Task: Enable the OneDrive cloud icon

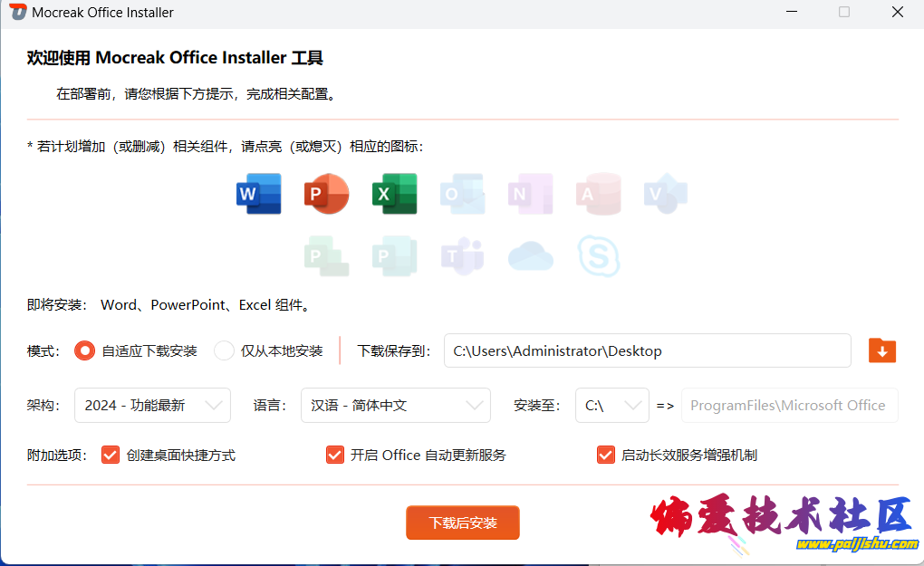Action: pyautogui.click(x=531, y=256)
